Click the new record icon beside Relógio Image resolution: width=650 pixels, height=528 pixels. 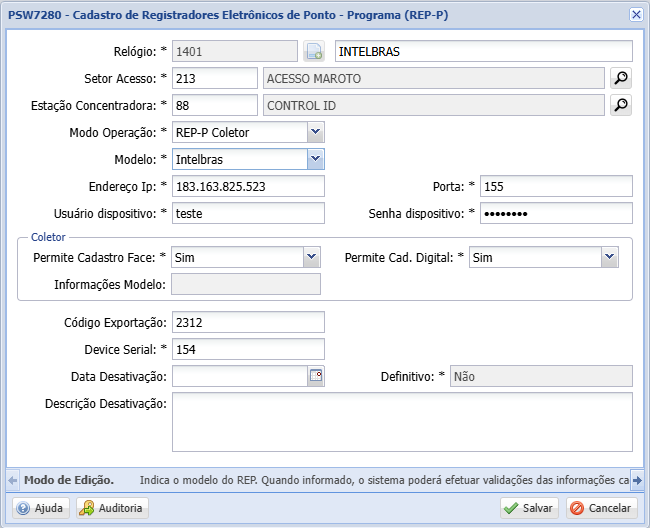(314, 51)
